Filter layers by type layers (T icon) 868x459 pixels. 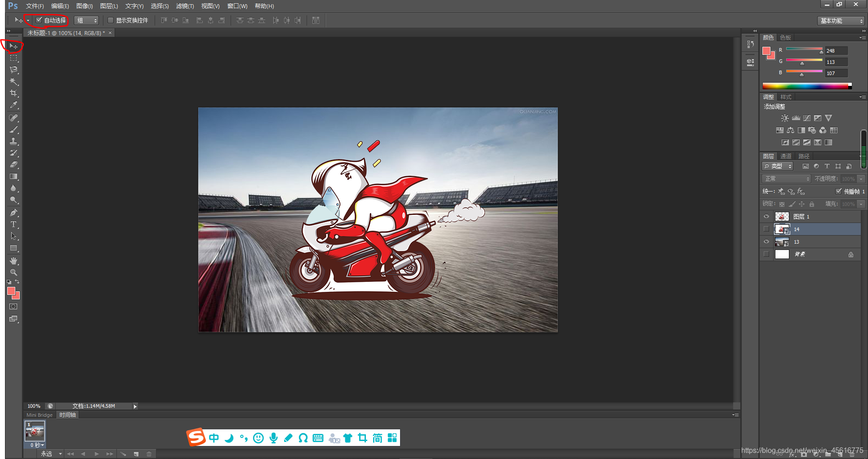(827, 166)
